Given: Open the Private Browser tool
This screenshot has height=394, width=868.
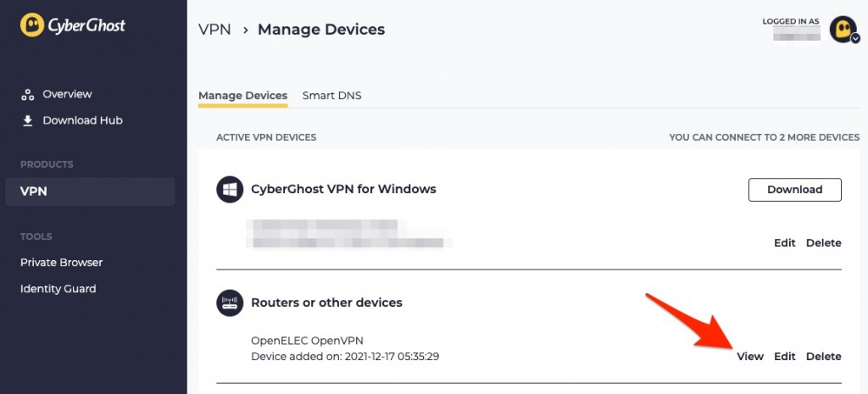Looking at the screenshot, I should click(61, 263).
